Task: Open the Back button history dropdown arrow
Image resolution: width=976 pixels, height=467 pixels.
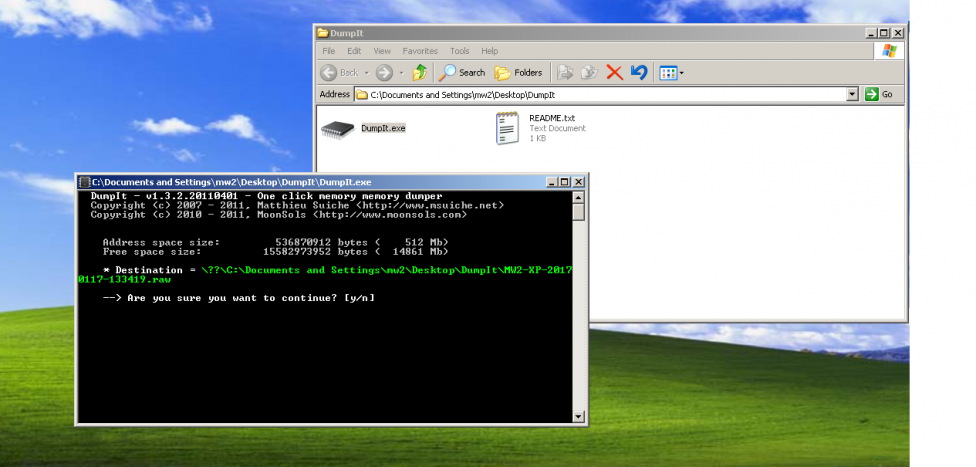Action: (367, 72)
